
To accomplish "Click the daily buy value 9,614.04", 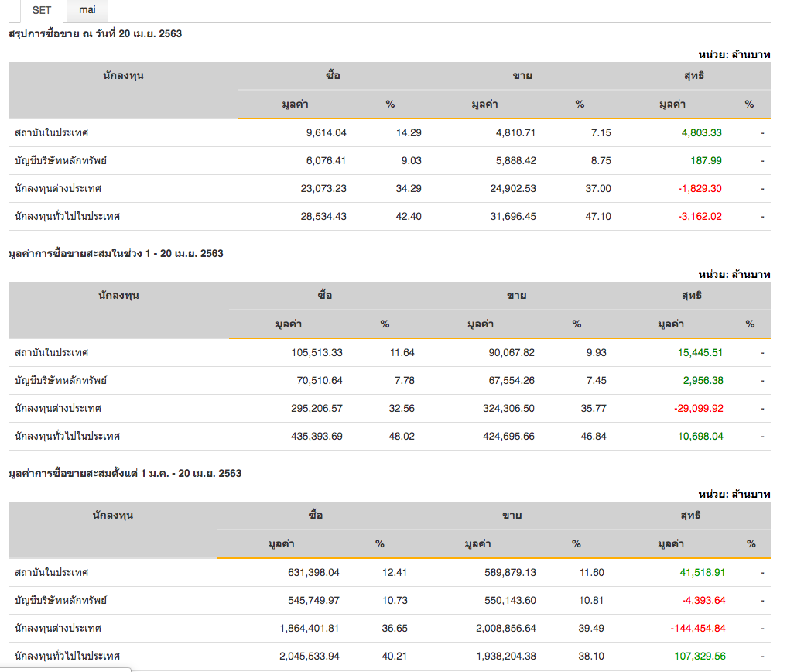I will tap(326, 132).
